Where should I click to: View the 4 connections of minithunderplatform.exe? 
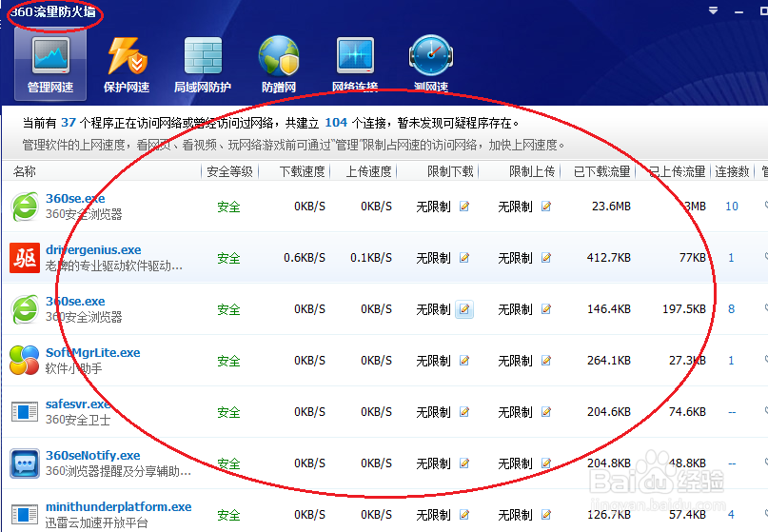pos(731,515)
